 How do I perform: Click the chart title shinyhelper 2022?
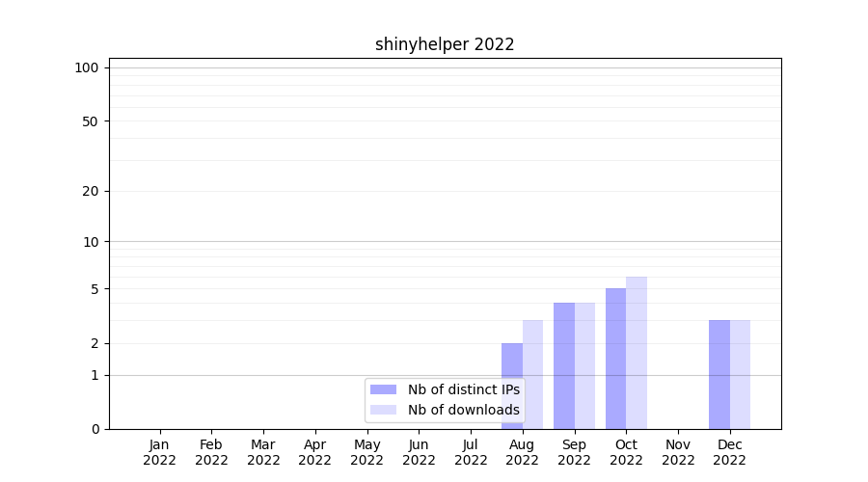click(445, 44)
